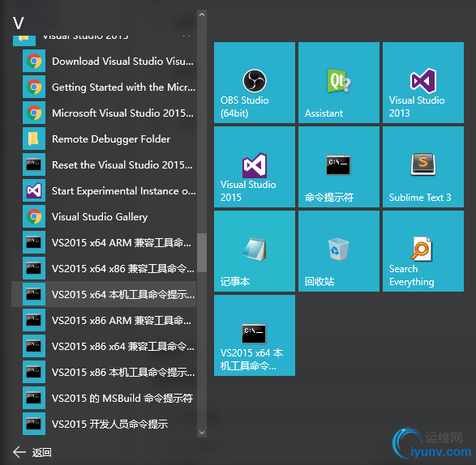This screenshot has height=465, width=476.
Task: Select 'Visual Studio Gallery' text
Action: [x=100, y=217]
